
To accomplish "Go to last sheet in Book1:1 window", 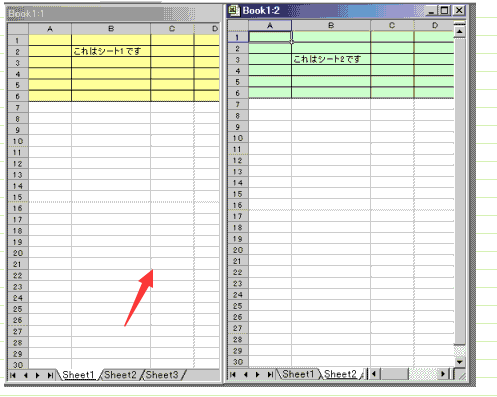I will [50, 375].
